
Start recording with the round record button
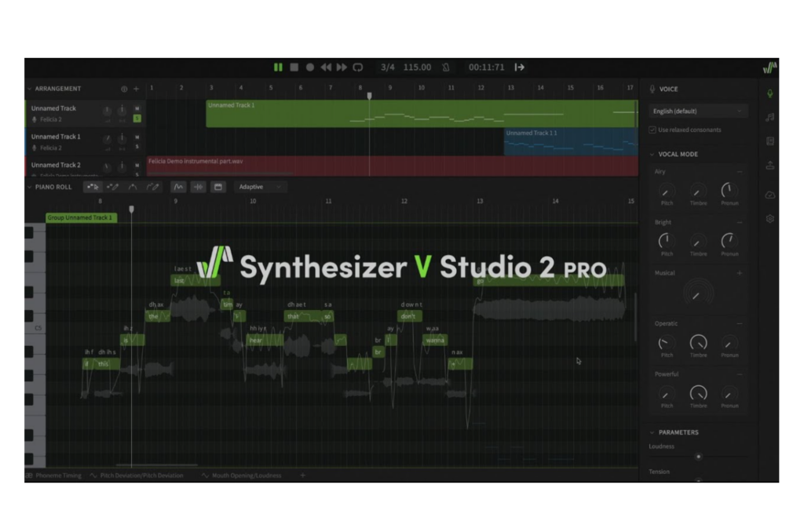pos(309,67)
